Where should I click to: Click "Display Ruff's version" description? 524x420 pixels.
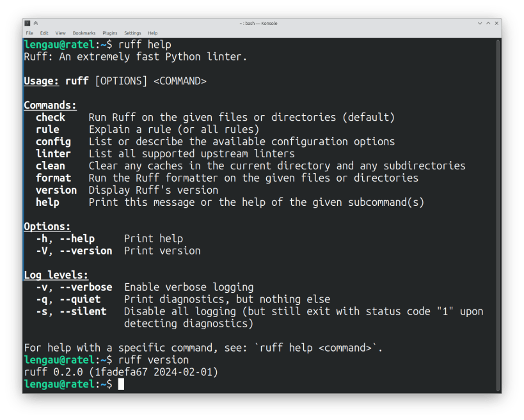click(x=154, y=191)
